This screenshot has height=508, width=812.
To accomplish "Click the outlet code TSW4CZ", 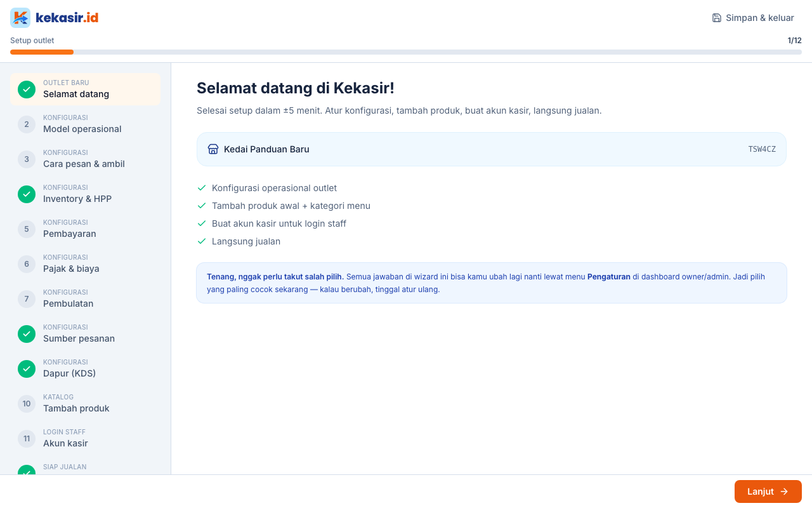I will [762, 149].
